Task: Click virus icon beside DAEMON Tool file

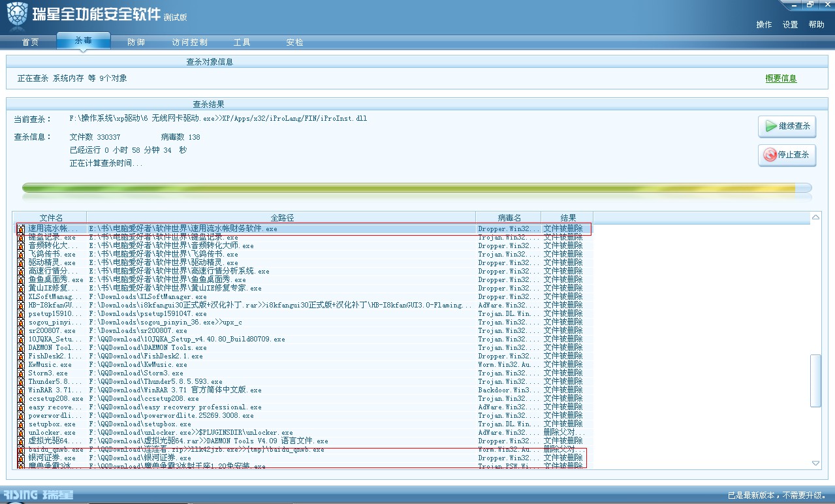Action: pyautogui.click(x=21, y=348)
